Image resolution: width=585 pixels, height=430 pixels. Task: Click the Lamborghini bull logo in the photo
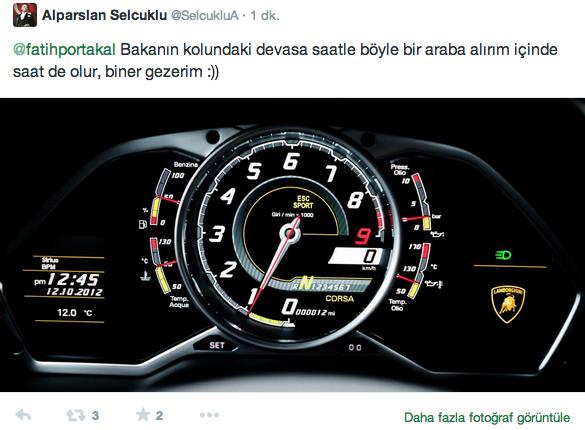508,304
